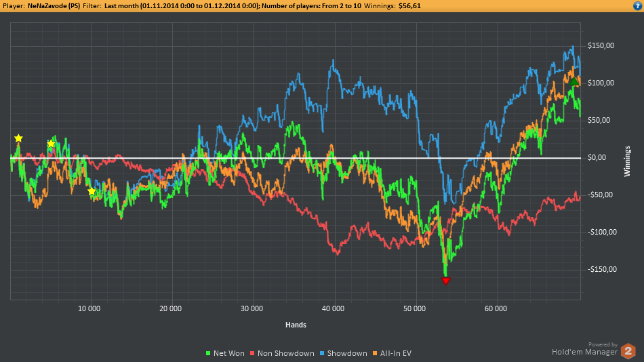Click the 30 000 hands axis label
The width and height of the screenshot is (644, 362).
pyautogui.click(x=251, y=308)
